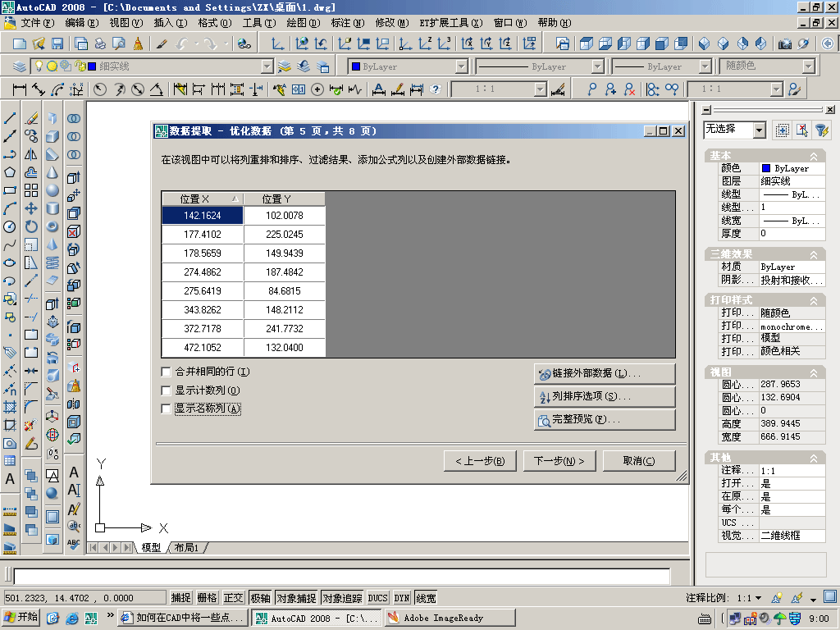
Task: Collapse the 基本 section in Properties palette
Action: point(813,156)
